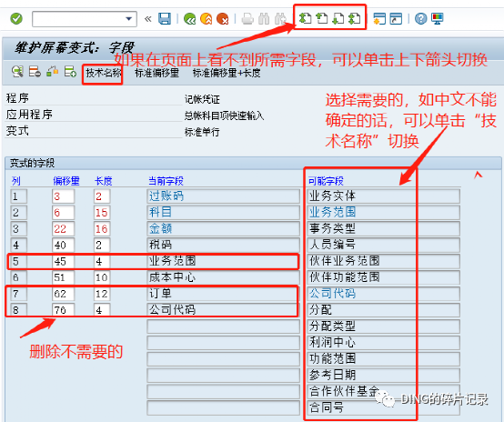Click the 当前字段 column header
504x422 pixels.
tap(166, 181)
